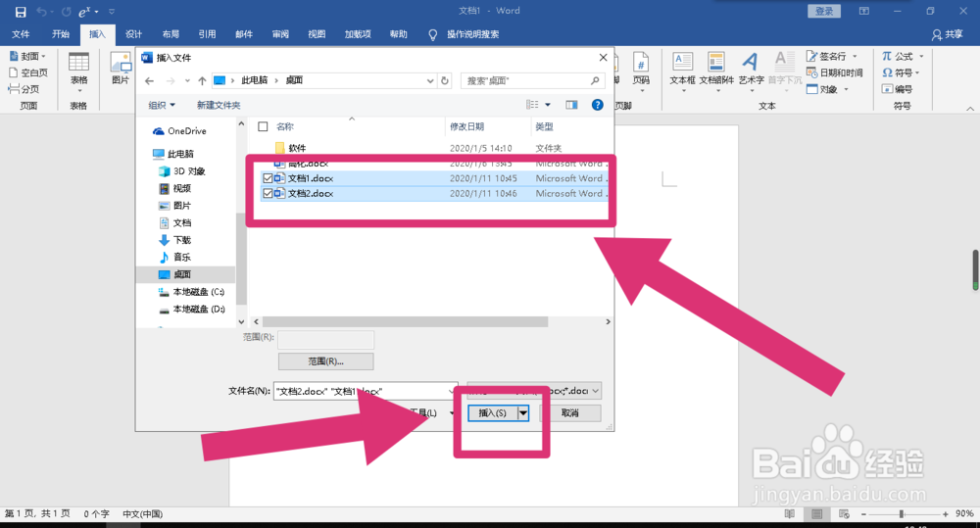
Task: Switch to the 开始 Home tab
Action: click(x=61, y=34)
